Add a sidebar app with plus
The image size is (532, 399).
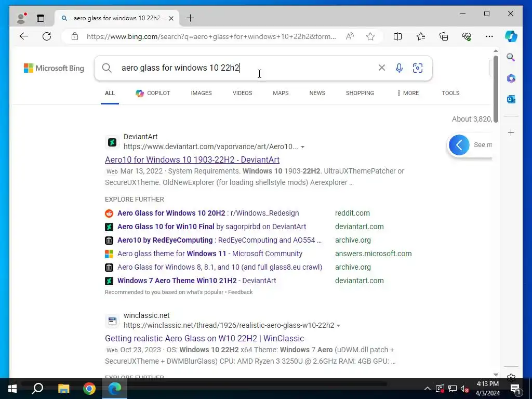pyautogui.click(x=511, y=132)
